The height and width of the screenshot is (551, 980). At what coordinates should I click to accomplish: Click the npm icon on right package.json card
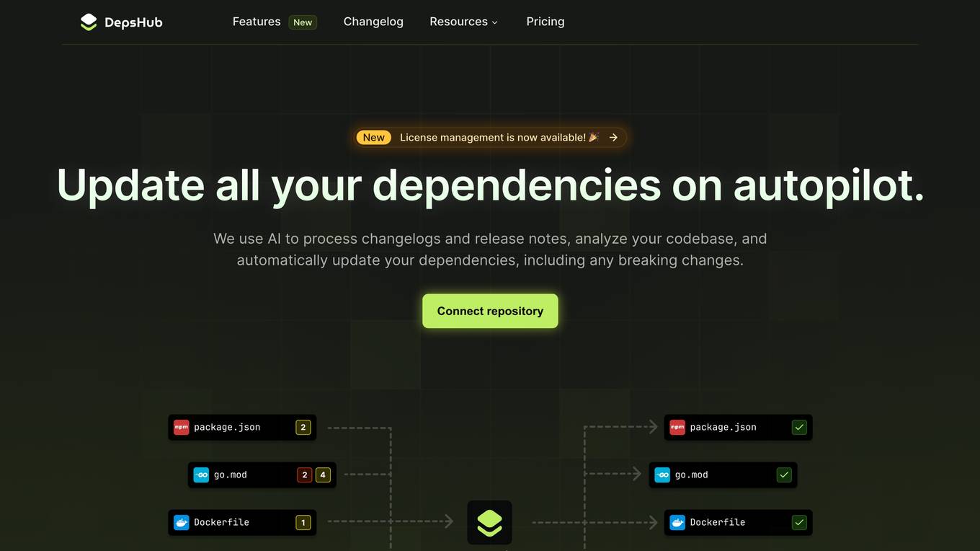(677, 427)
